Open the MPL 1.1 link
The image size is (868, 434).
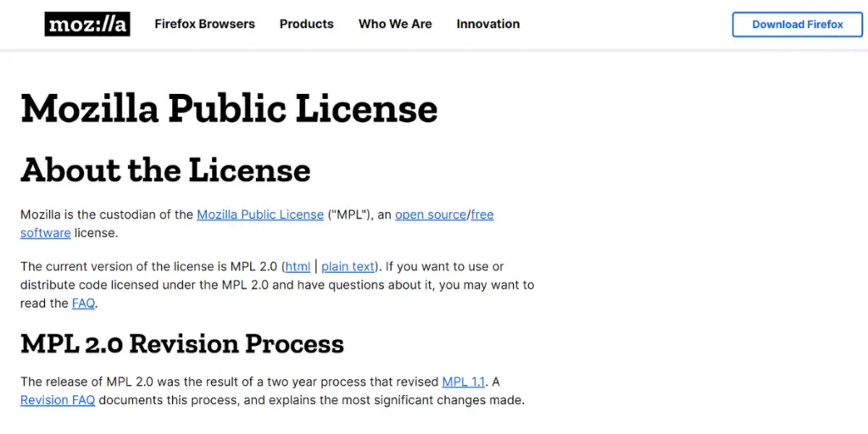point(464,382)
